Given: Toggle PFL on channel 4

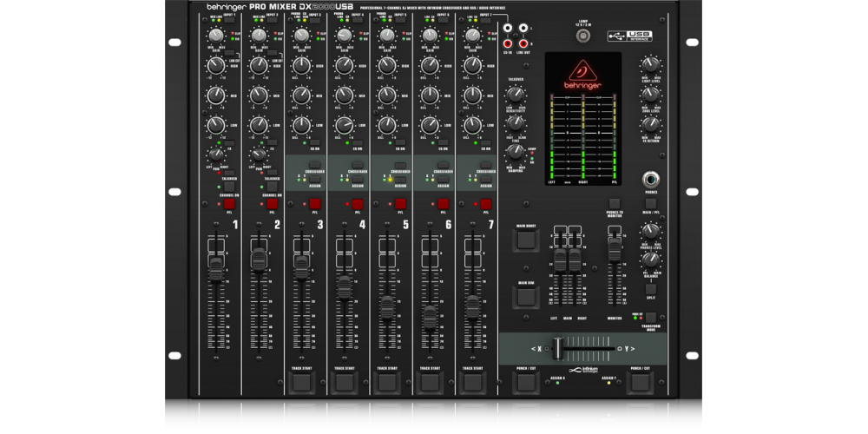Looking at the screenshot, I should pyautogui.click(x=358, y=204).
